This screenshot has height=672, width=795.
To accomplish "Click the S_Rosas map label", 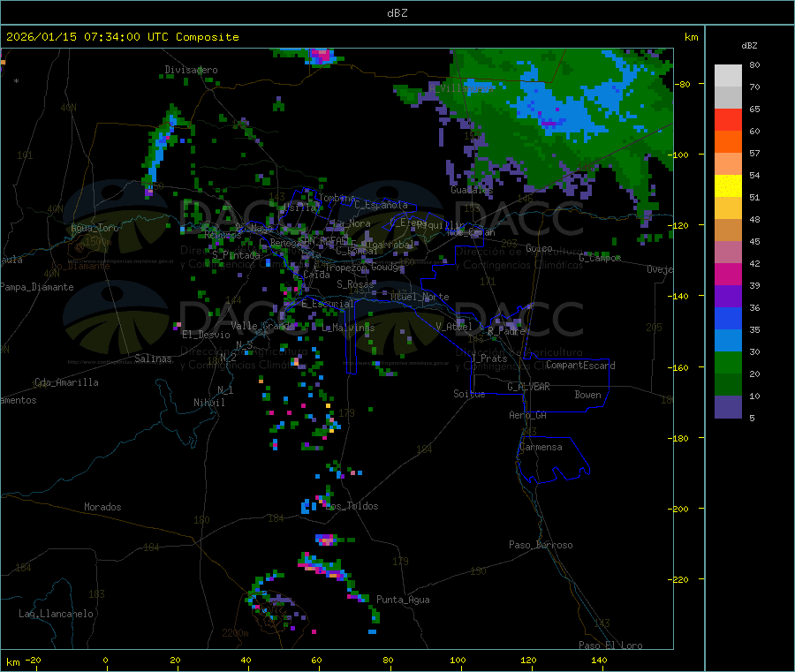I will (355, 284).
